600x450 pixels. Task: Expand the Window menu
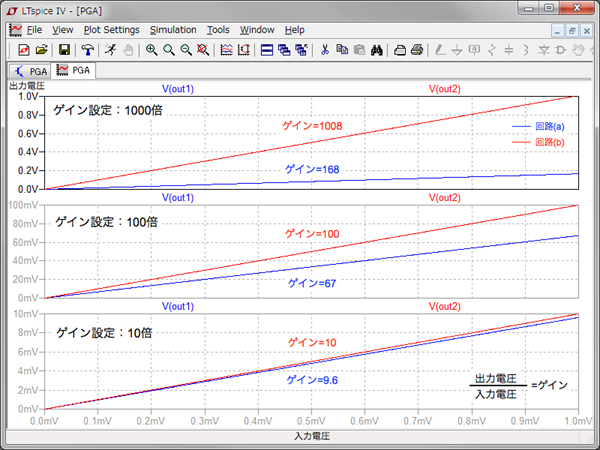257,30
